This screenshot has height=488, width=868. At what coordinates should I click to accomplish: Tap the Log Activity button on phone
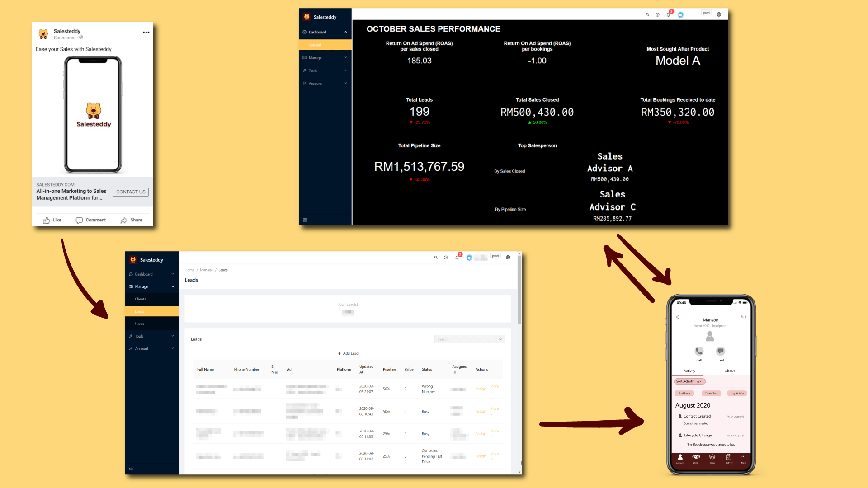click(x=737, y=394)
